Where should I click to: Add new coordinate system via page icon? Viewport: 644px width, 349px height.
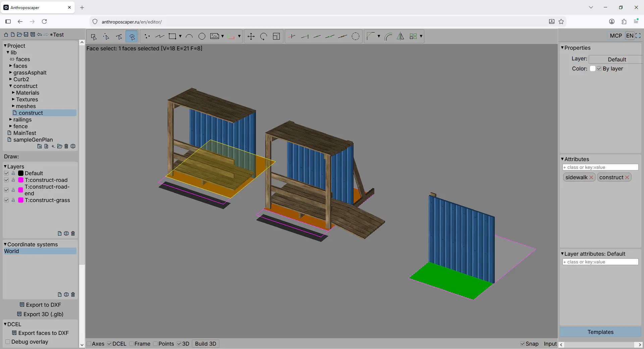[x=60, y=295]
